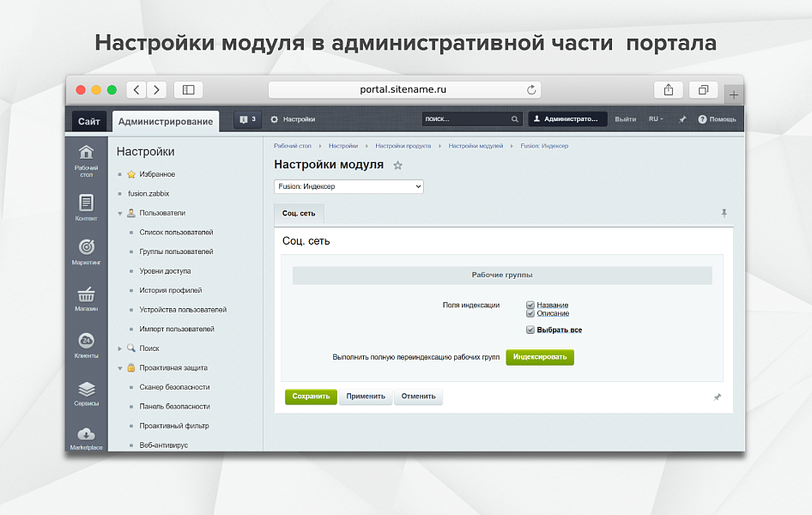812x515 pixels.
Task: Open Помощь help in the top bar
Action: pyautogui.click(x=717, y=118)
